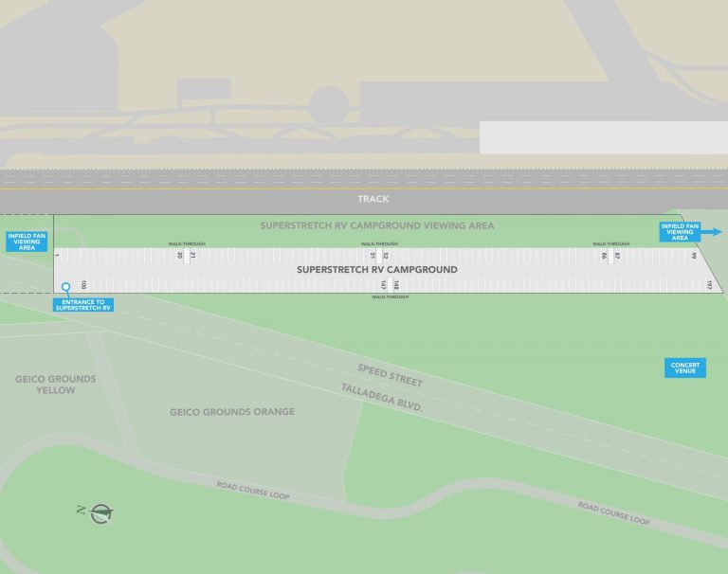This screenshot has height=574, width=728.
Task: Click the north compass icon
Action: [x=96, y=513]
